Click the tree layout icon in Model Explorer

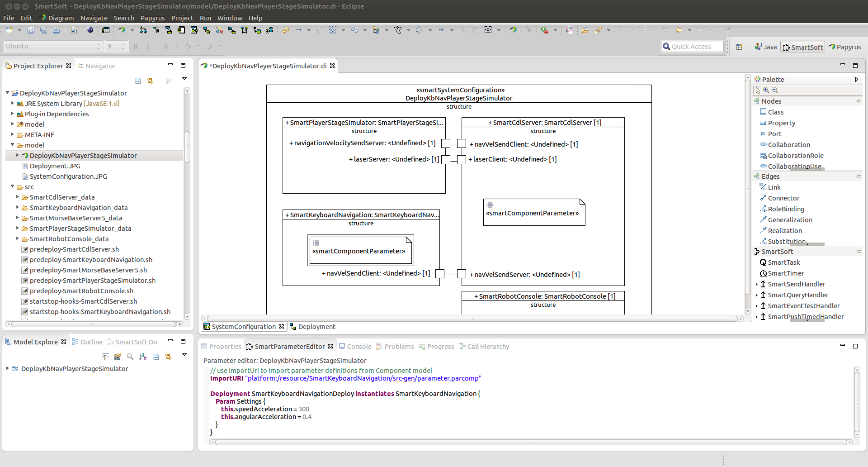coord(105,357)
